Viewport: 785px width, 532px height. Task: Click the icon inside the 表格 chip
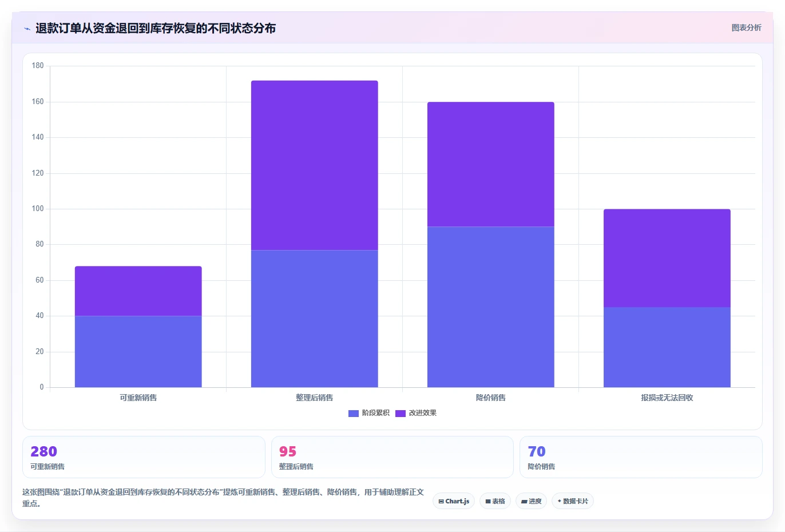[488, 502]
